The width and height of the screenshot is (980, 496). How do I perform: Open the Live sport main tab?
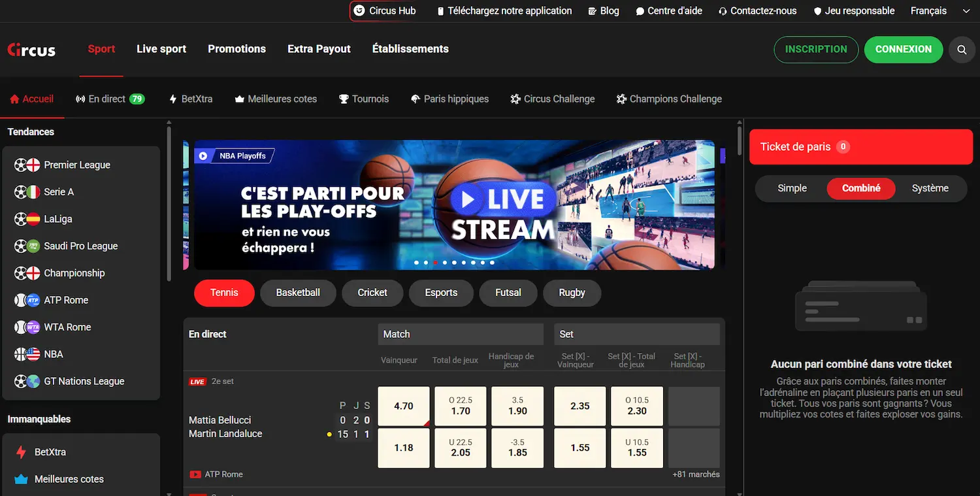click(x=161, y=49)
